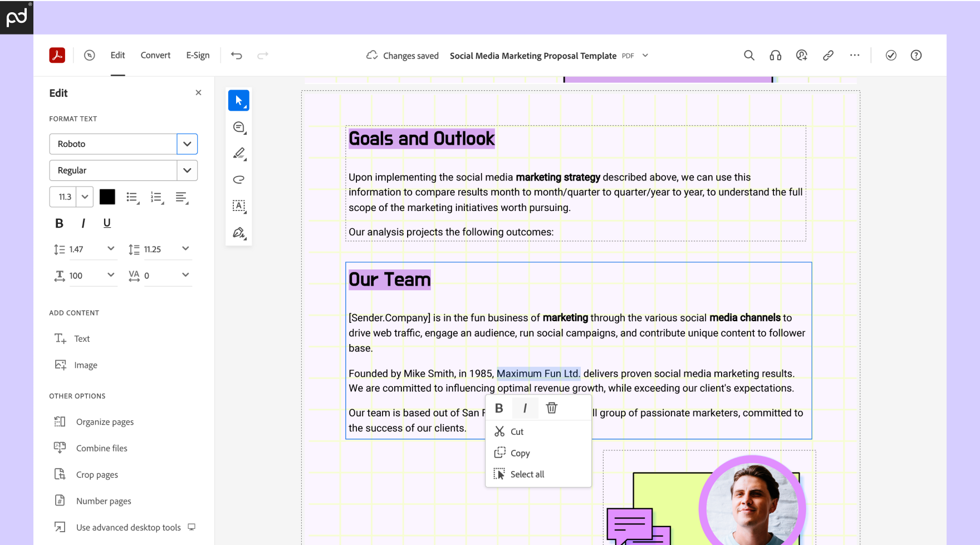Open the Convert tab
The height and width of the screenshot is (545, 980).
click(155, 56)
